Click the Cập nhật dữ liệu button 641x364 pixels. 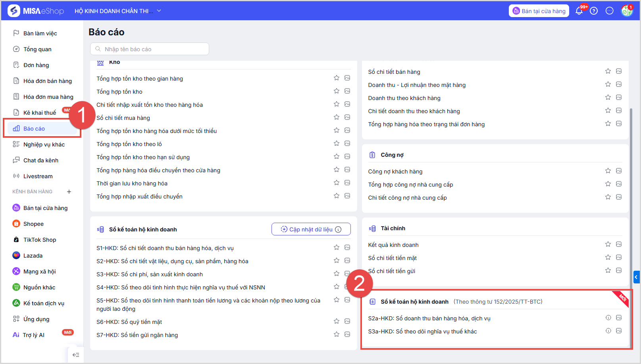pos(311,229)
